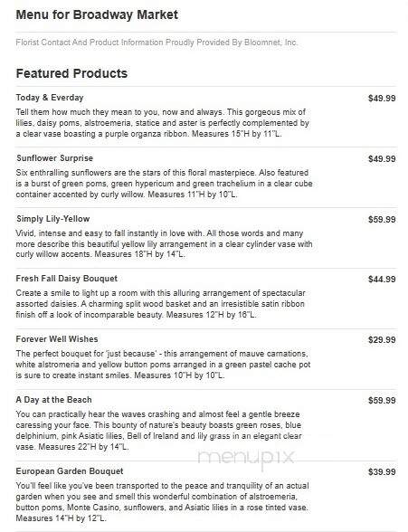Click the Sunflower Surprise $49.99 price
The width and height of the screenshot is (408, 532).
[x=382, y=159]
